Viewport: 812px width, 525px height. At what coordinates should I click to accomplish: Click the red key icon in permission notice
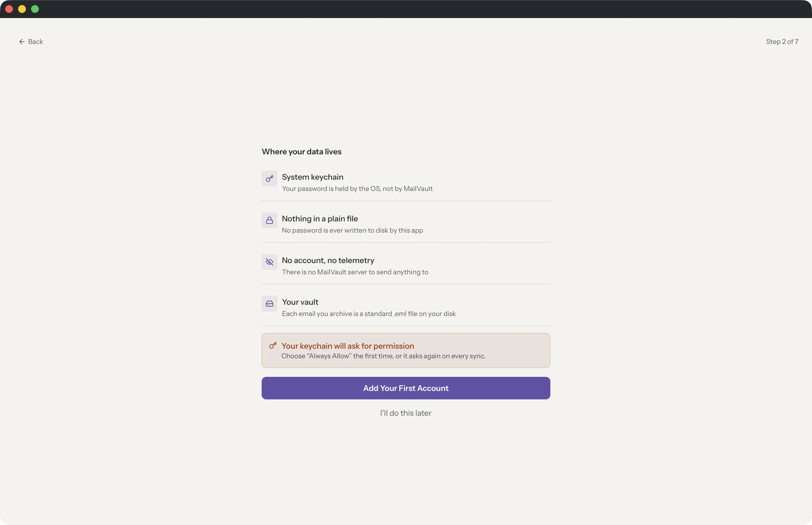click(273, 346)
